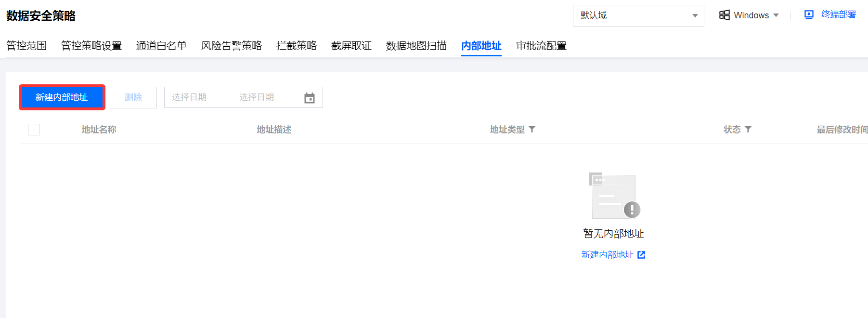Click the 终端部署 monitor icon

(x=809, y=15)
